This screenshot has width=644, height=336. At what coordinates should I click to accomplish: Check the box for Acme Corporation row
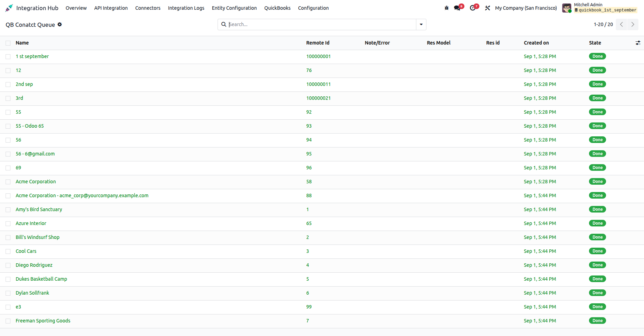coord(8,182)
